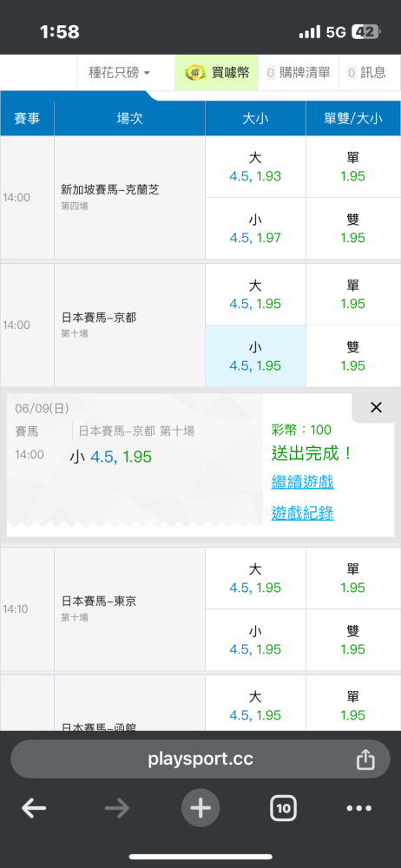Tap the browser forward arrow
This screenshot has width=401, height=868.
coord(117,809)
